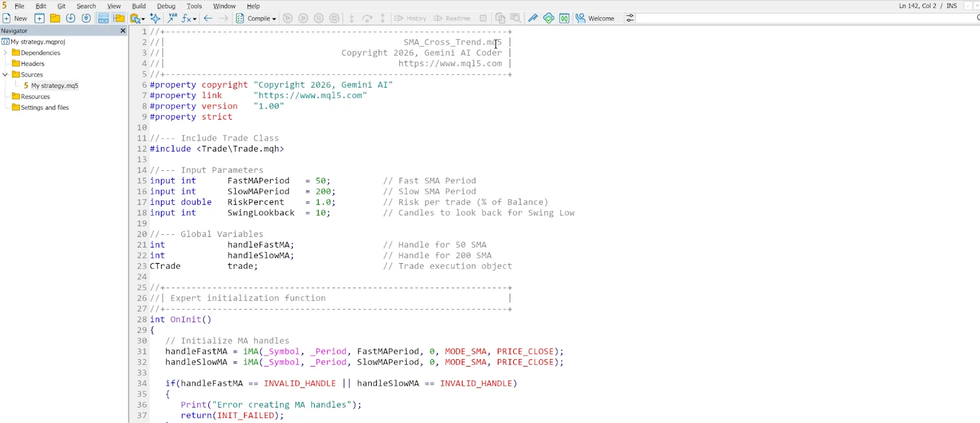Close the Navigator panel
Image resolution: width=980 pixels, height=423 pixels.
coord(123,31)
